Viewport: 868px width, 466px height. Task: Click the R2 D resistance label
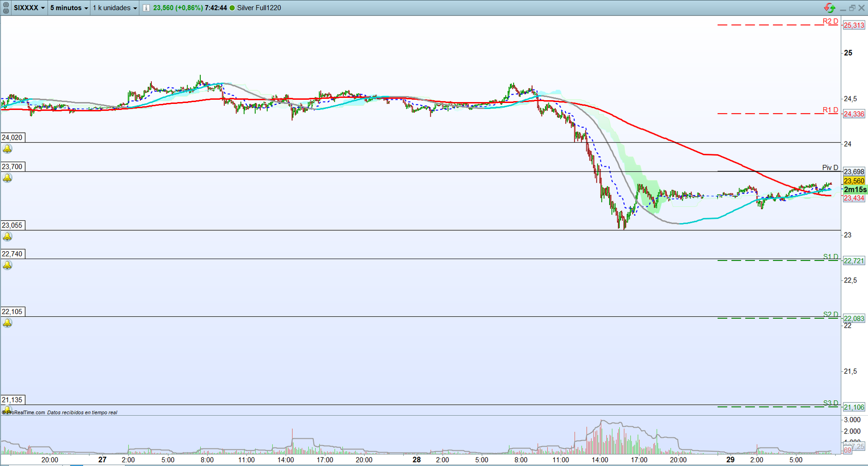pyautogui.click(x=830, y=21)
